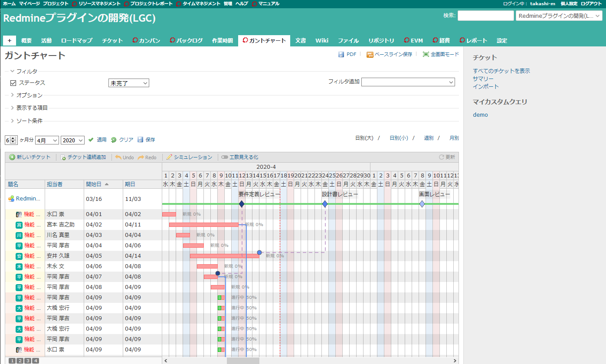Click the 検索 search input field
Screen dimensions: 606x364
485,16
